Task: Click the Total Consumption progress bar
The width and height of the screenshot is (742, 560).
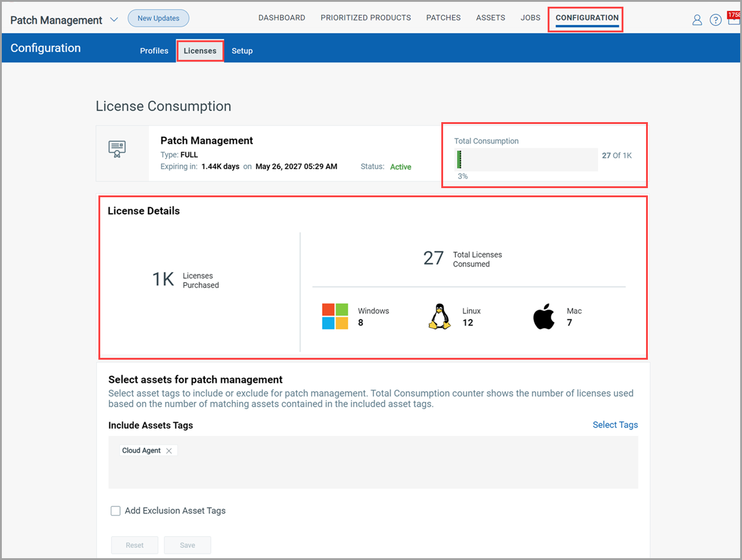Action: 524,159
